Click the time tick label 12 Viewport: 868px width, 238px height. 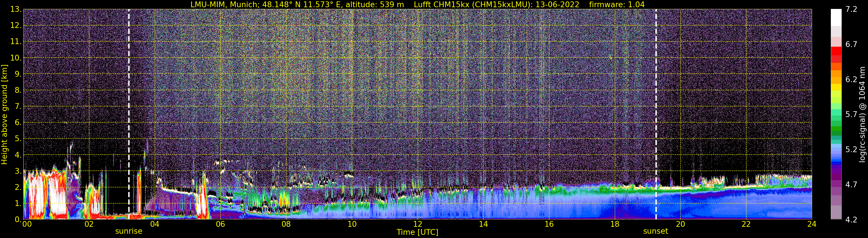click(417, 224)
